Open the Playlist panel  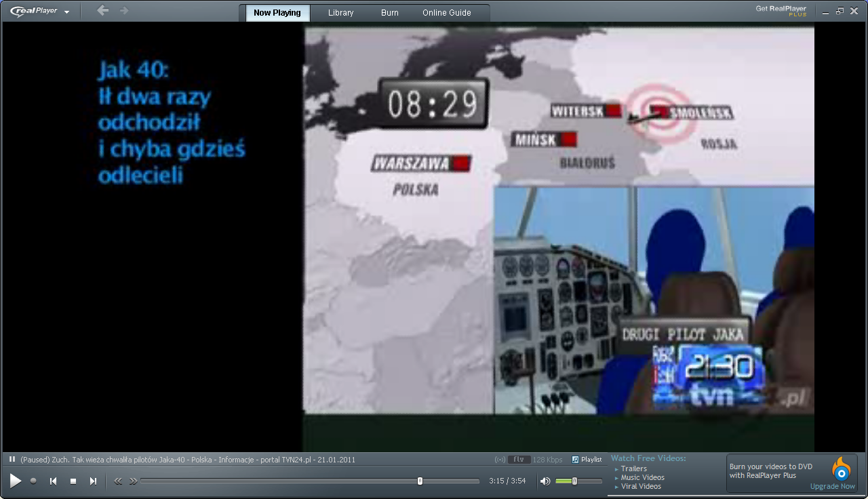coord(587,460)
